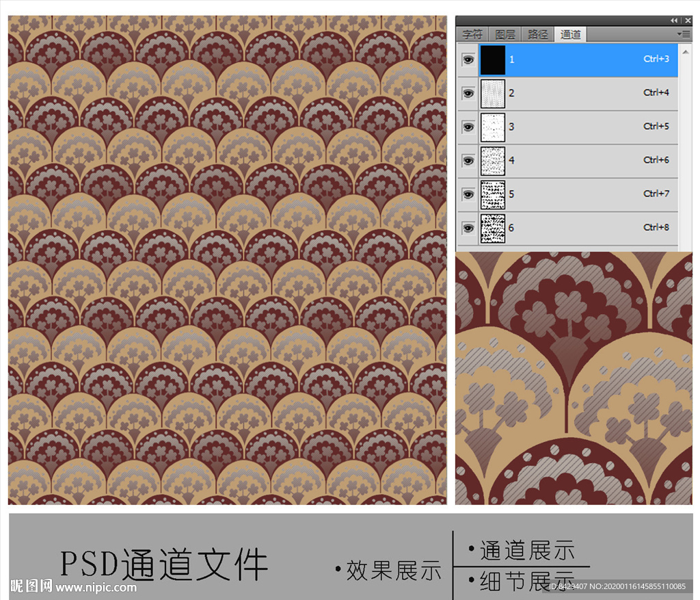Hide channel 1 with its eye icon
700x600 pixels.
pyautogui.click(x=468, y=60)
